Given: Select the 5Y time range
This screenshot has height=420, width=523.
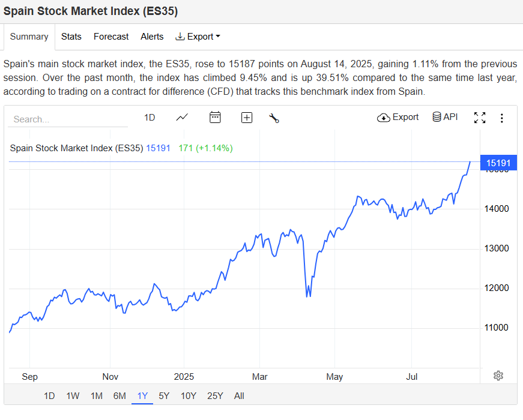Looking at the screenshot, I should click(164, 396).
